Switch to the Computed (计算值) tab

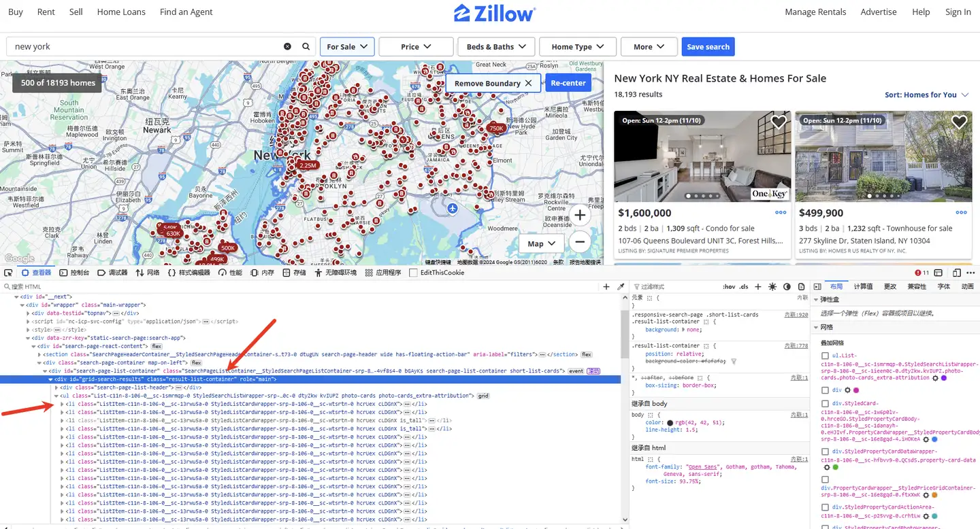click(864, 287)
